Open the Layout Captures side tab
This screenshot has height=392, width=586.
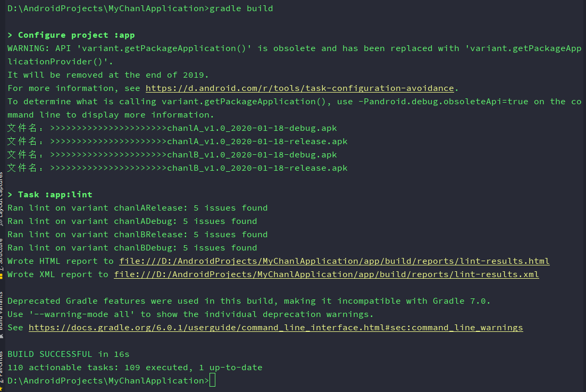click(2, 194)
